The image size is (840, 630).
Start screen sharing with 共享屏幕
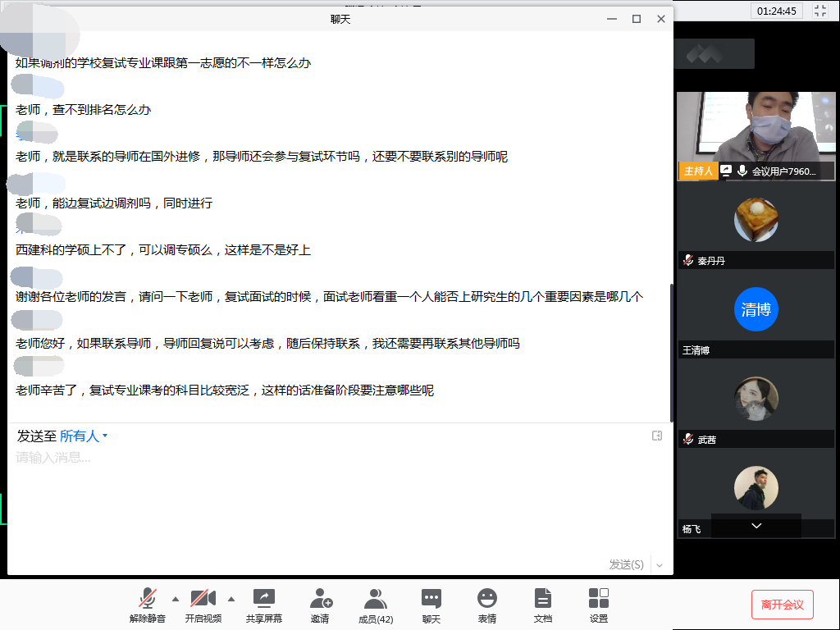[263, 605]
